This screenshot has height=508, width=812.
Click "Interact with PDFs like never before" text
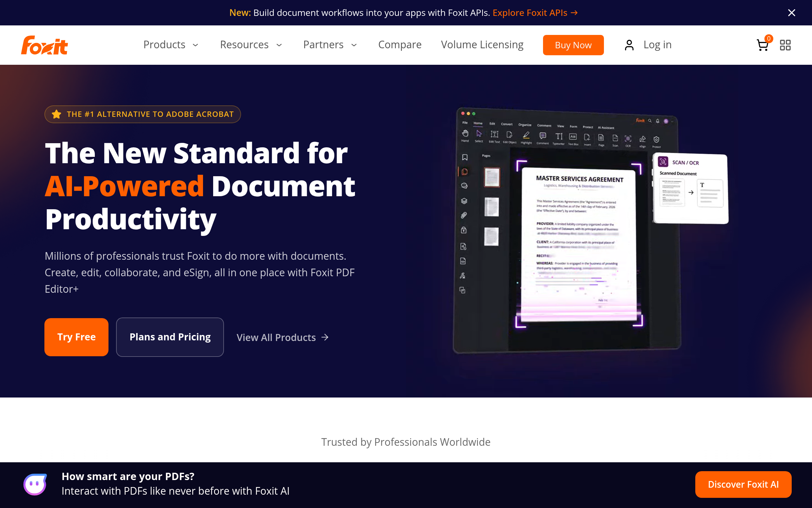pos(175,491)
